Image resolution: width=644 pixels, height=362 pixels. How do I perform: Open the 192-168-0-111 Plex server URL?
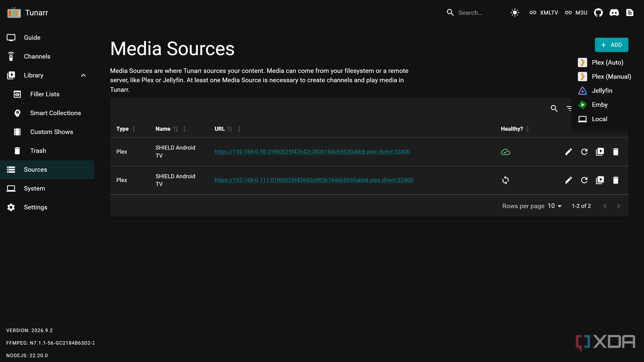[314, 180]
